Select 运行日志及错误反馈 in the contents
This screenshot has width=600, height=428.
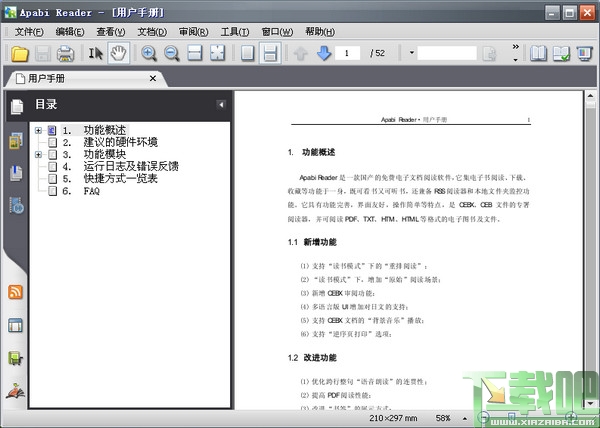(131, 166)
